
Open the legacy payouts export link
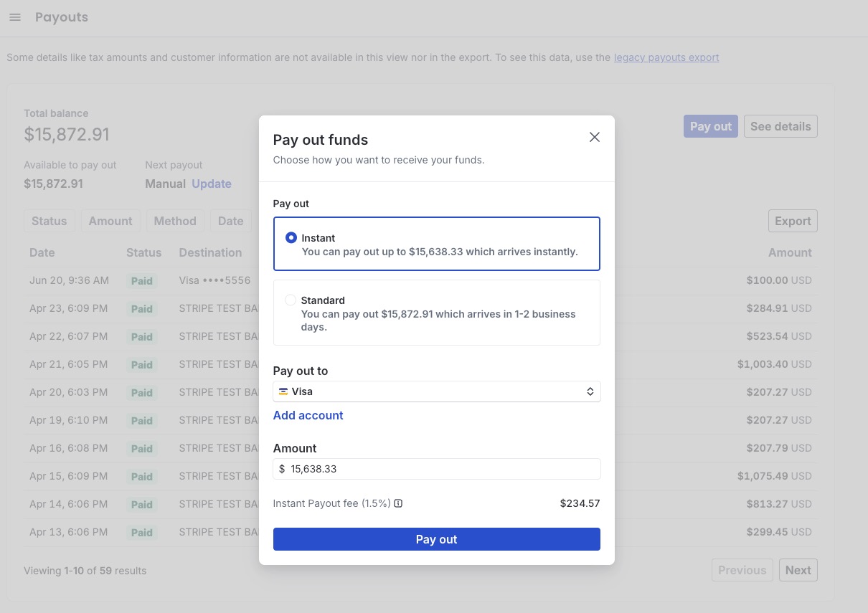[x=666, y=57]
